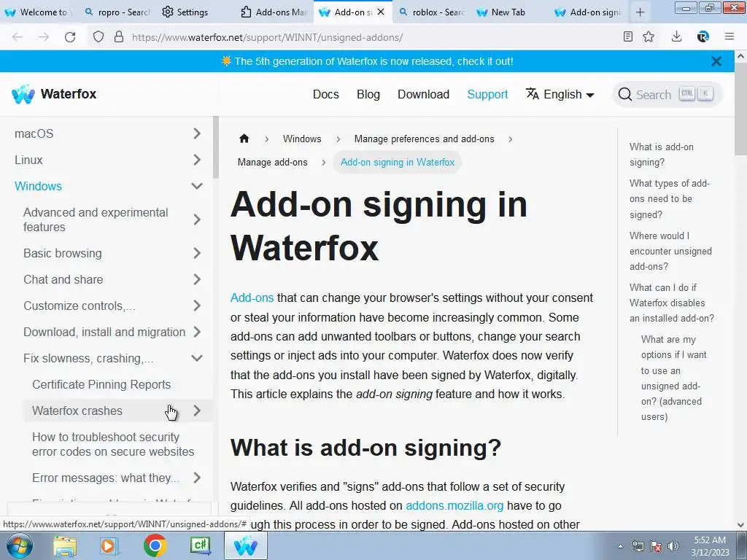Expand the Linux sidebar section
The width and height of the screenshot is (747, 560).
coord(197,160)
